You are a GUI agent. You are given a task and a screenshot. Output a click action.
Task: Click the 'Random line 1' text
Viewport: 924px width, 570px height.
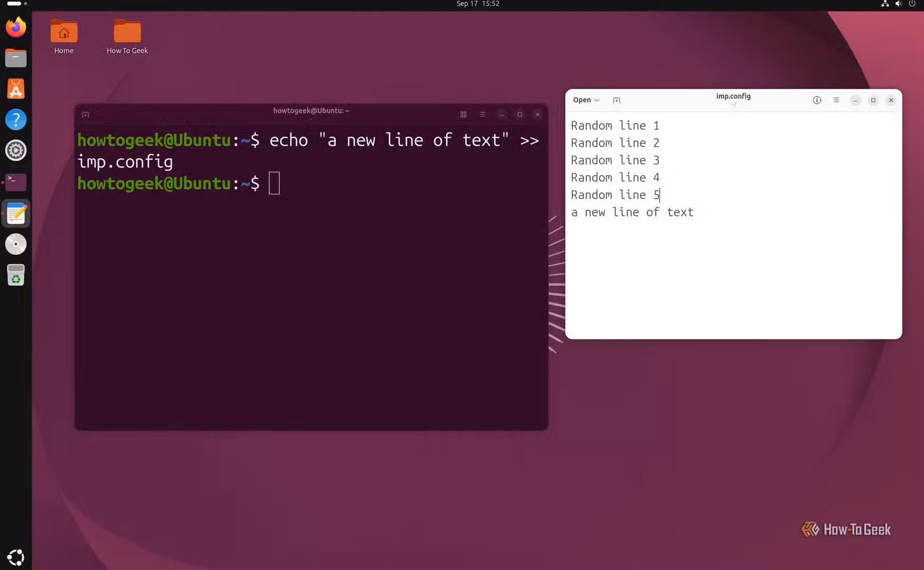pos(615,126)
